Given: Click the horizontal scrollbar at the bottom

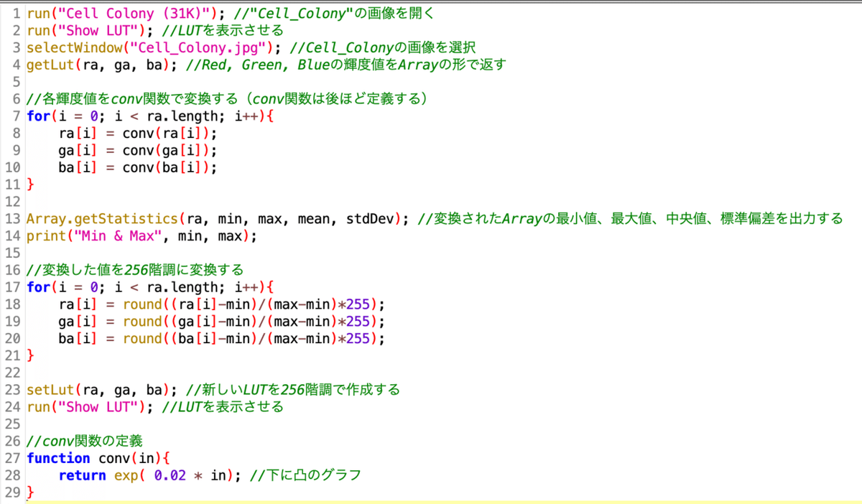Looking at the screenshot, I should [431, 501].
